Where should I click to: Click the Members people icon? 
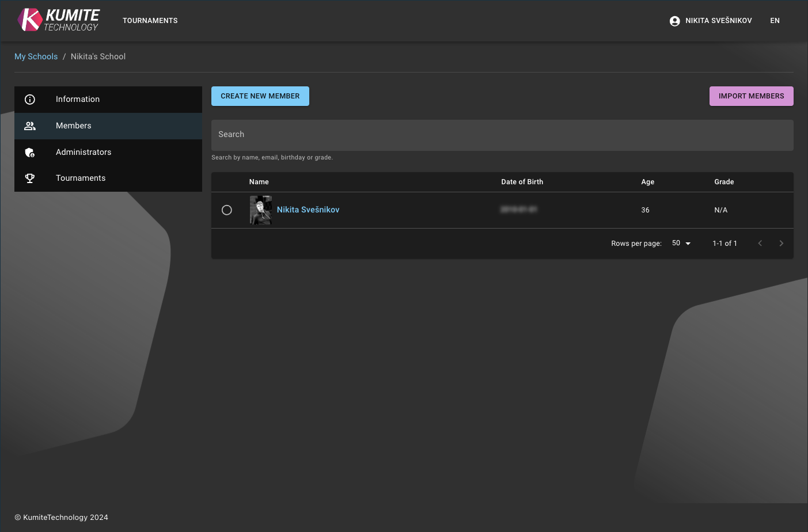[x=30, y=126]
